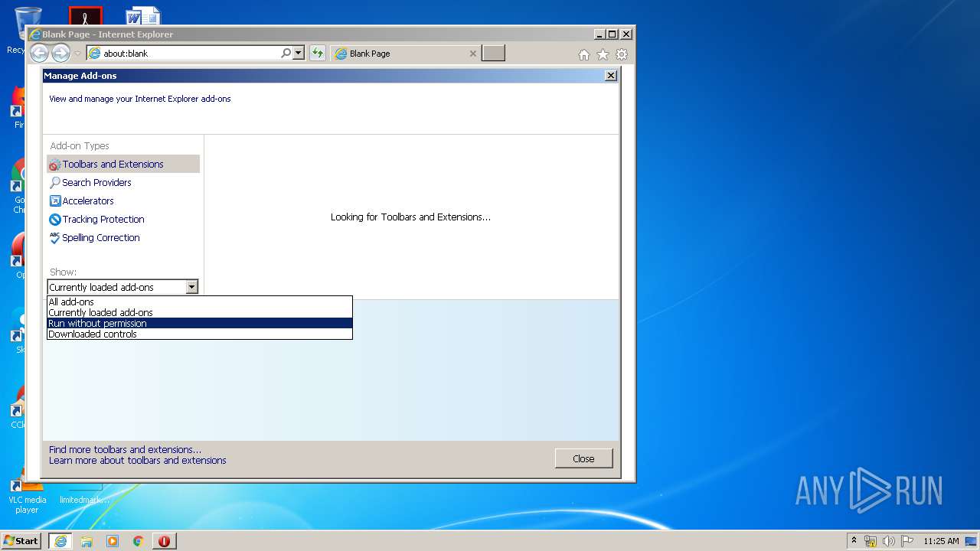Open Action Center flag icon

tap(907, 541)
